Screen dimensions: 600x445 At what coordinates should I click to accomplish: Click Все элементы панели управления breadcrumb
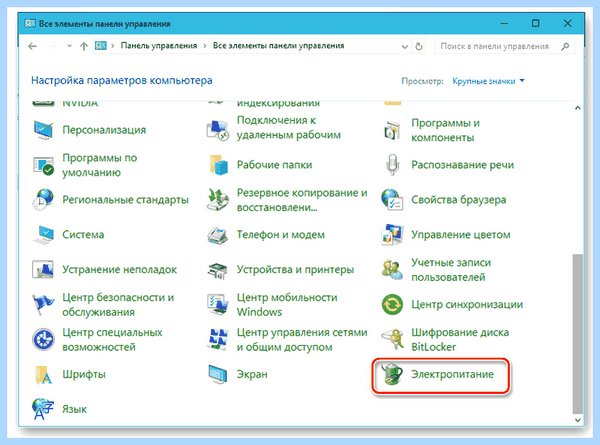[279, 46]
